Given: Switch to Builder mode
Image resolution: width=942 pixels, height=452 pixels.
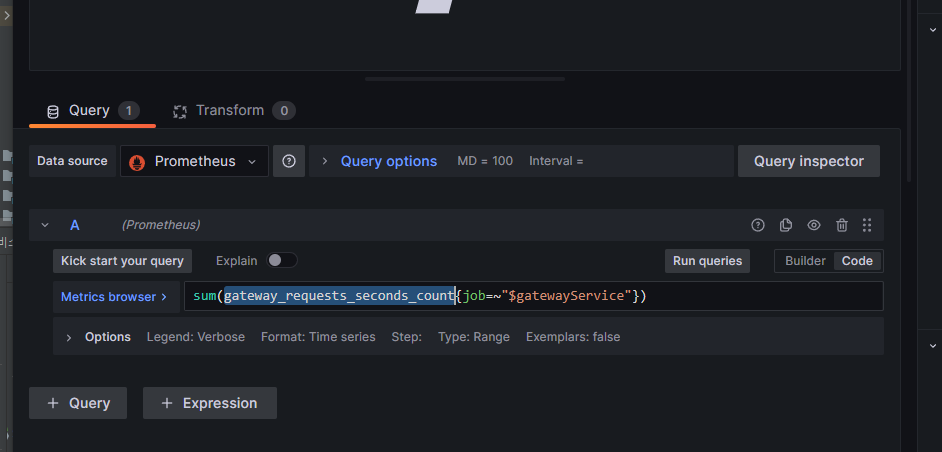Looking at the screenshot, I should tap(805, 261).
